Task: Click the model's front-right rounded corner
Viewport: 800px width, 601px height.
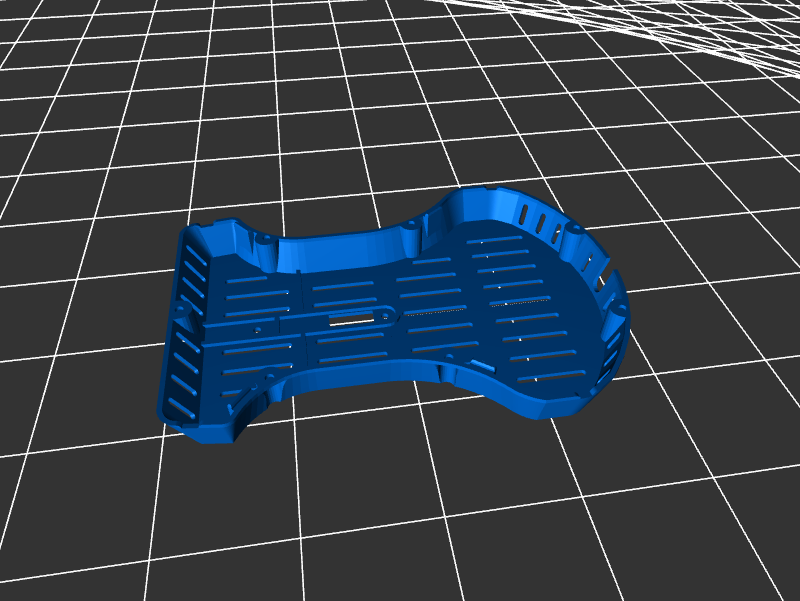Action: (x=560, y=405)
